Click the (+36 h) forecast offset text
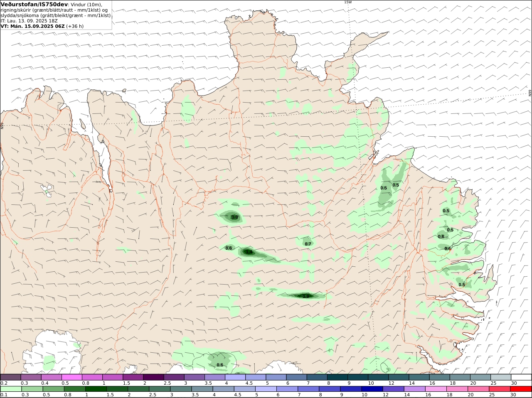The image size is (532, 398). [75, 26]
